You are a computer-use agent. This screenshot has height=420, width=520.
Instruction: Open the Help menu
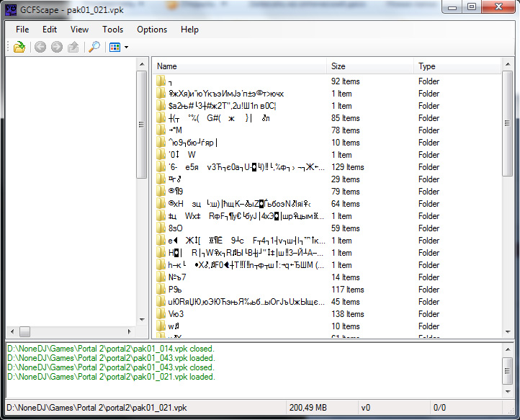tap(189, 30)
